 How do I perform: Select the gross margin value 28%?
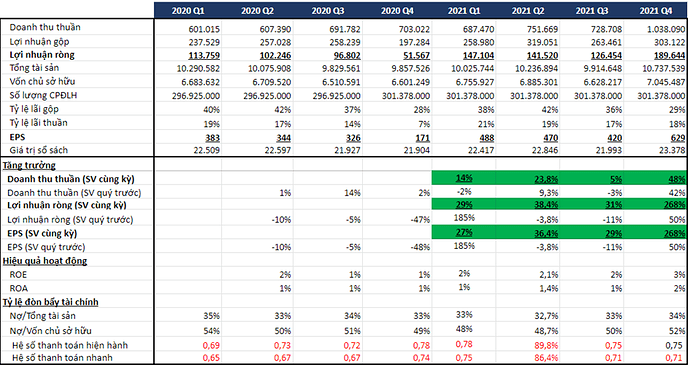pos(422,110)
